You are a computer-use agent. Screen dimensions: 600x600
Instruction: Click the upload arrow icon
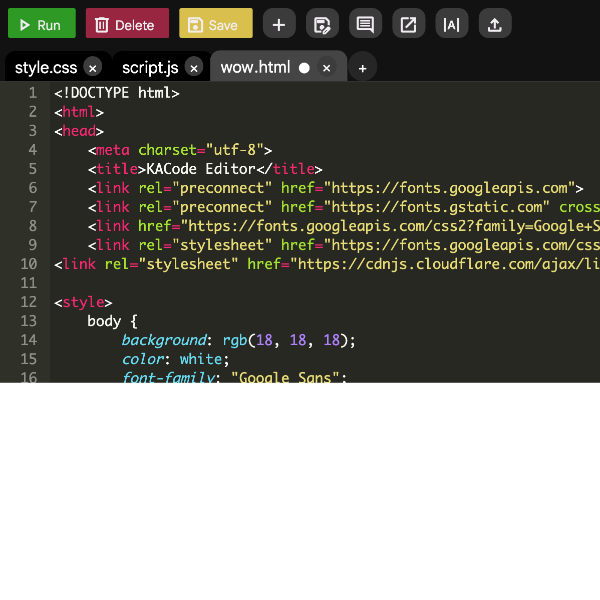[x=495, y=24]
